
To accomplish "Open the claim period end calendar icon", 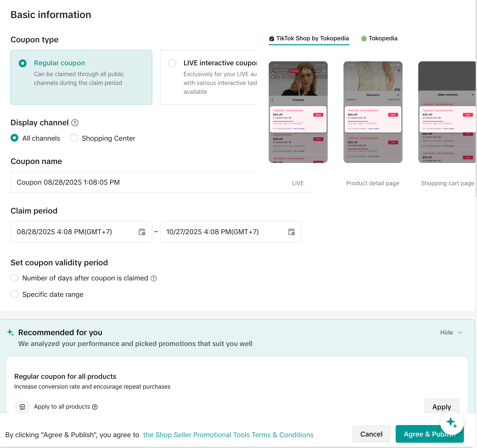I will (x=292, y=232).
